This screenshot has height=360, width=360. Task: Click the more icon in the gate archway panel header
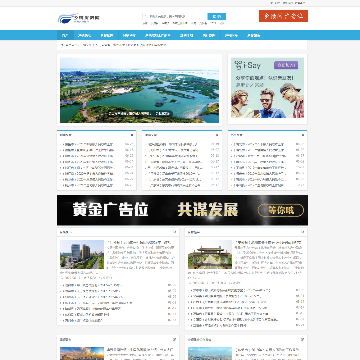302,232
